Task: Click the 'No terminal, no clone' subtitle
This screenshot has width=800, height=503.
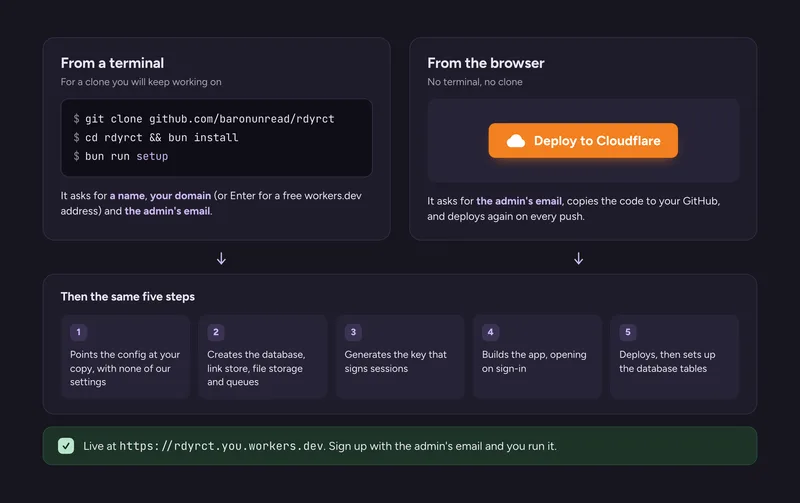Action: (474, 82)
